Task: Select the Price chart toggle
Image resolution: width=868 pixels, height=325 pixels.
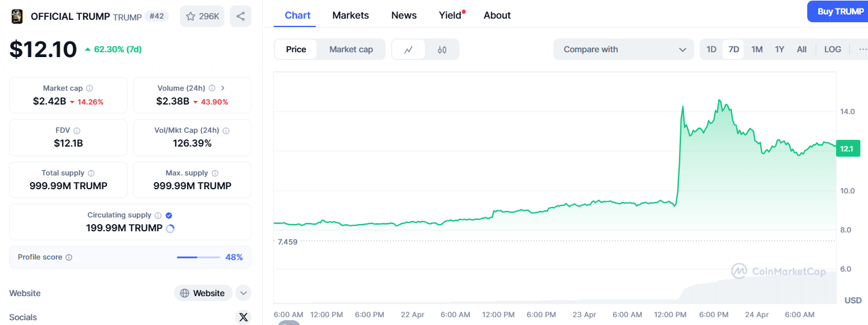Action: pyautogui.click(x=296, y=49)
